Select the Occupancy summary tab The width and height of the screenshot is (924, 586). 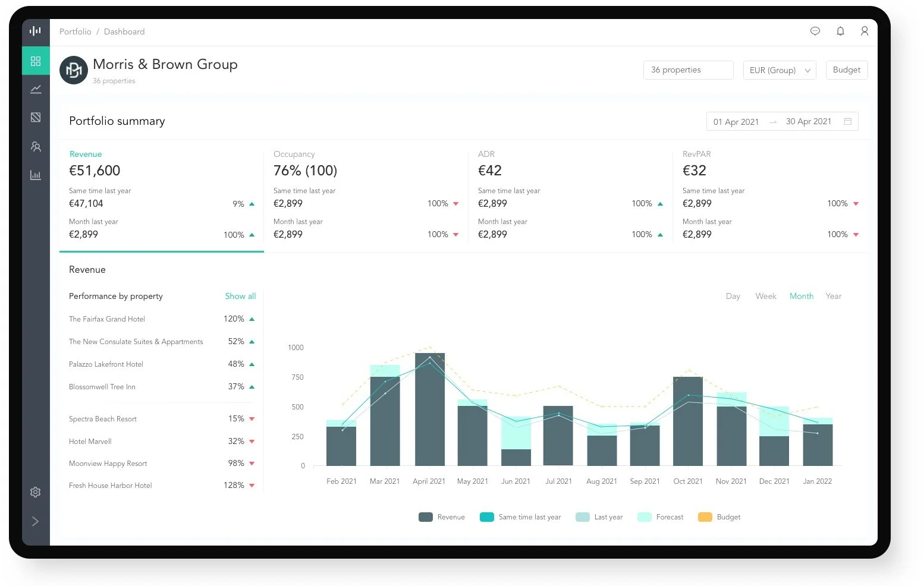366,196
